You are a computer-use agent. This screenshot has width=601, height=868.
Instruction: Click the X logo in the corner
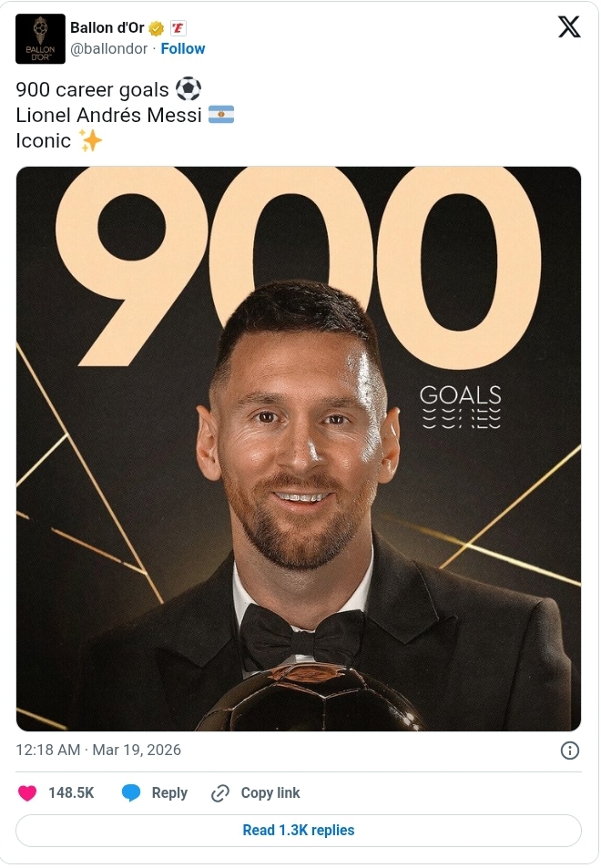(x=569, y=26)
